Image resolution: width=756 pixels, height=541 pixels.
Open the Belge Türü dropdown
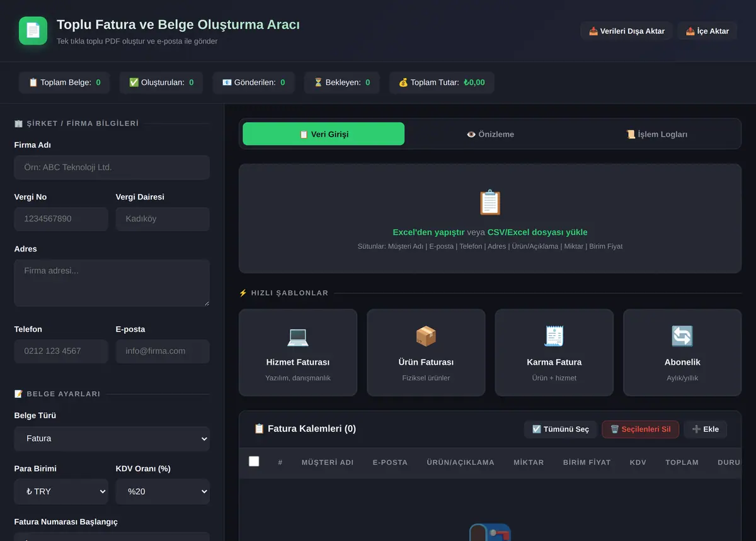(x=112, y=438)
